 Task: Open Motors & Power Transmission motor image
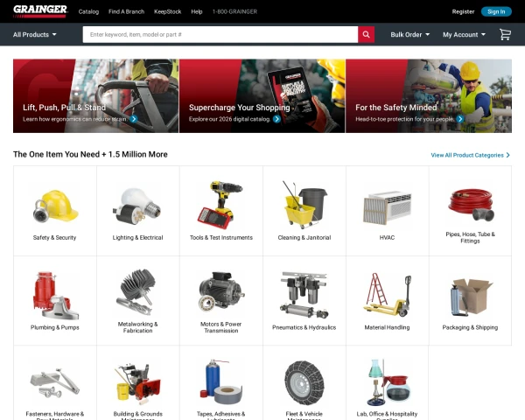(x=221, y=292)
